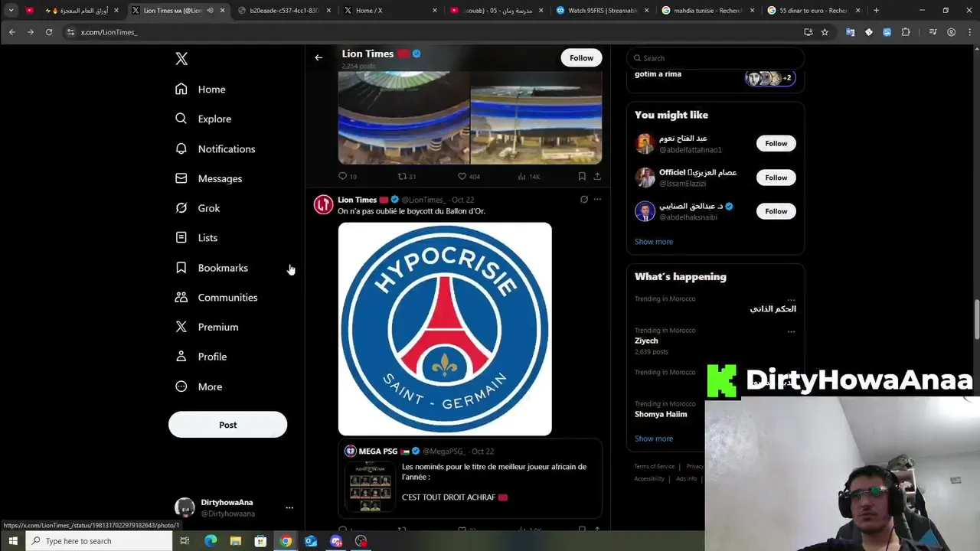This screenshot has height=551, width=980.
Task: Open File Explorer from the taskbar
Action: point(236,541)
